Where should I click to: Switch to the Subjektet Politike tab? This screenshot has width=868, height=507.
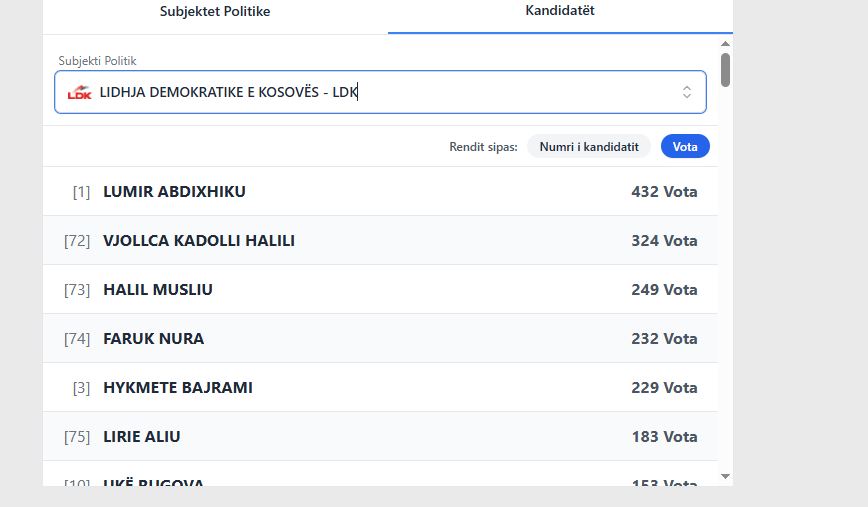(x=215, y=12)
